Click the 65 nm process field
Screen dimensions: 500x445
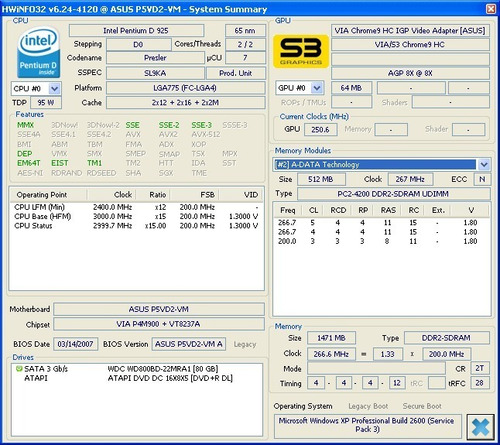(x=245, y=31)
